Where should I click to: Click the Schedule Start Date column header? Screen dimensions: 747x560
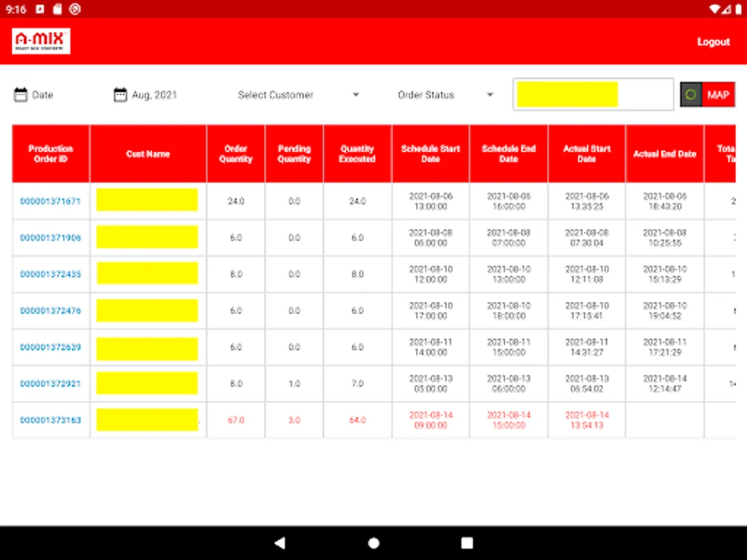coord(431,154)
